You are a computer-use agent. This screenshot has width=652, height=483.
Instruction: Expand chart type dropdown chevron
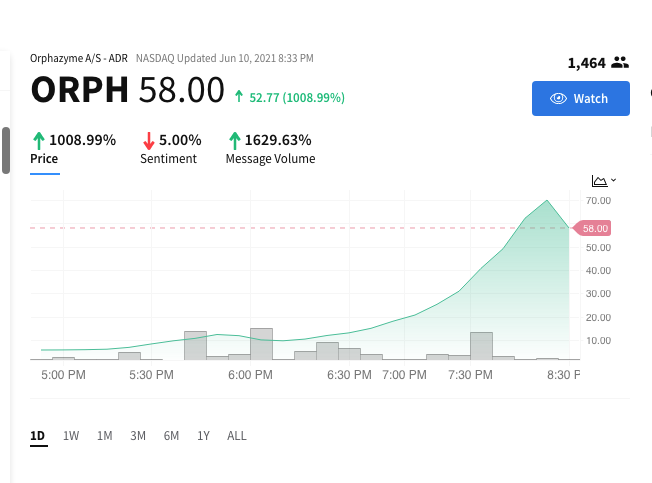click(x=613, y=180)
